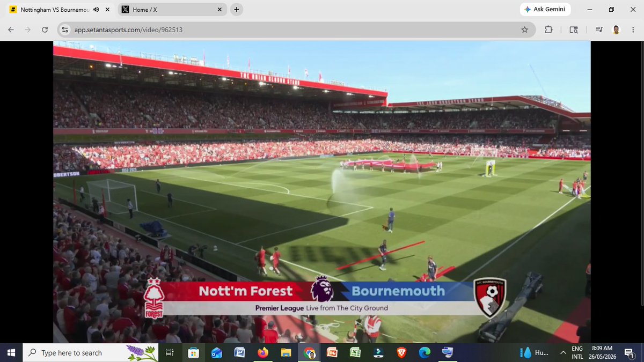Launch Brave browser from the taskbar
Image resolution: width=644 pixels, height=362 pixels.
click(401, 353)
